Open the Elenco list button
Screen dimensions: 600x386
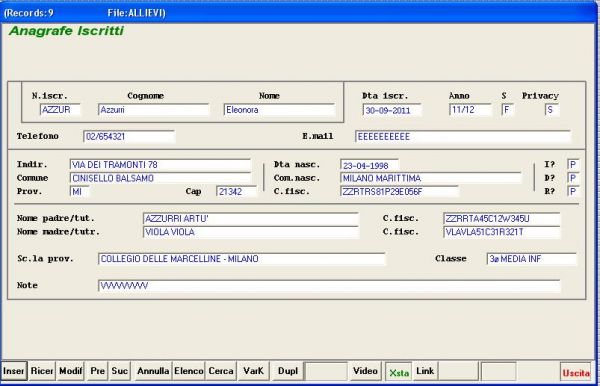pyautogui.click(x=189, y=371)
